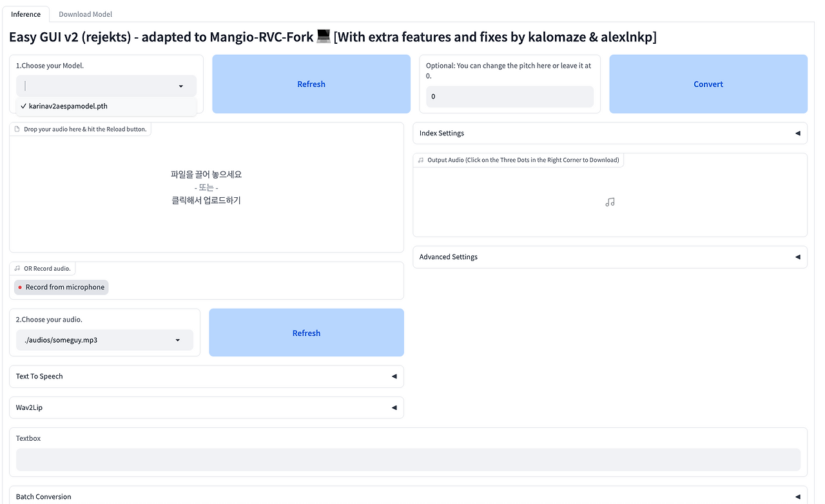Open the Choose your audio dropdown
The width and height of the screenshot is (825, 504).
(x=104, y=340)
